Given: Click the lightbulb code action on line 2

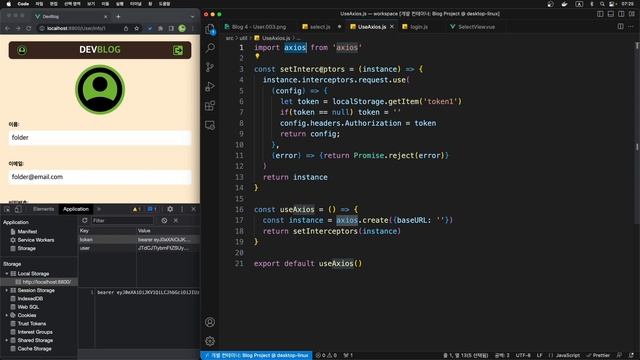Looking at the screenshot, I should pyautogui.click(x=257, y=57).
